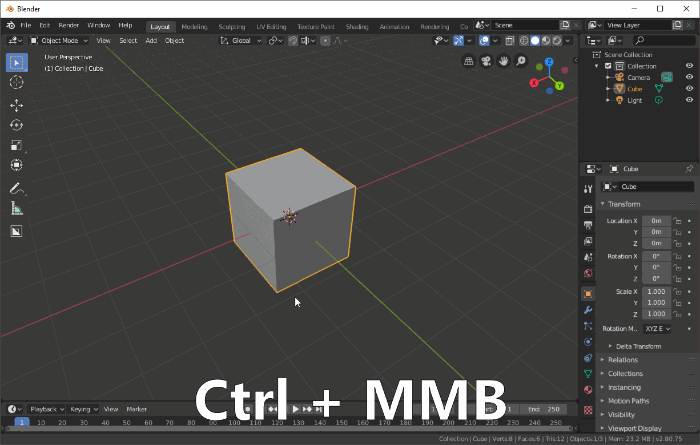This screenshot has height=445, width=700.
Task: Switch to the Sculpting workspace tab
Action: tap(232, 27)
